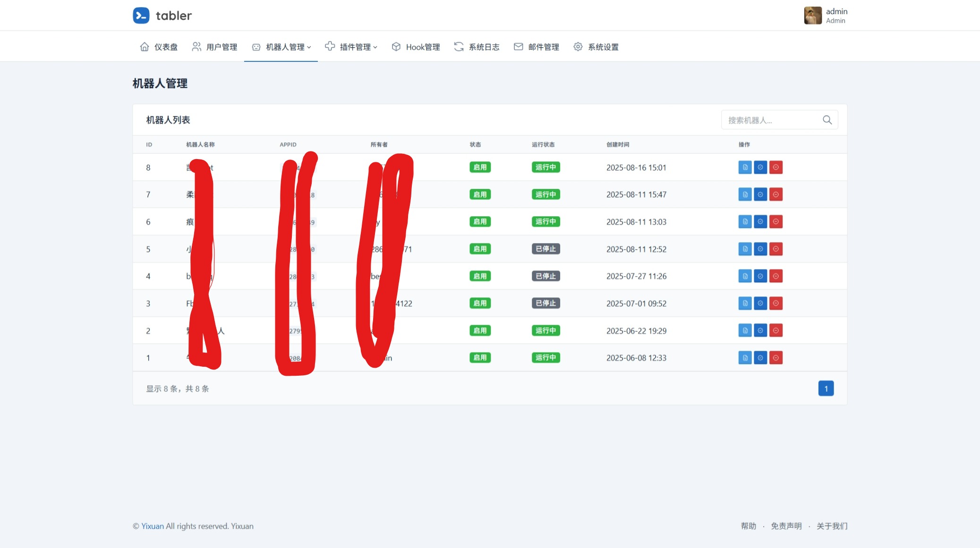Click 运行中 badge for robot ID 2
Screen dimensions: 980x548
[545, 330]
